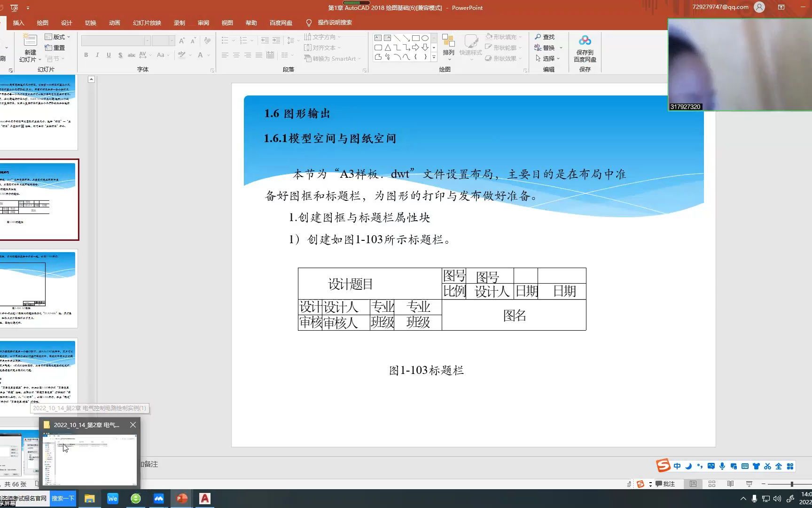Toggle full/half-width moon icon on Sogou bar
The image size is (812, 508).
tap(688, 466)
